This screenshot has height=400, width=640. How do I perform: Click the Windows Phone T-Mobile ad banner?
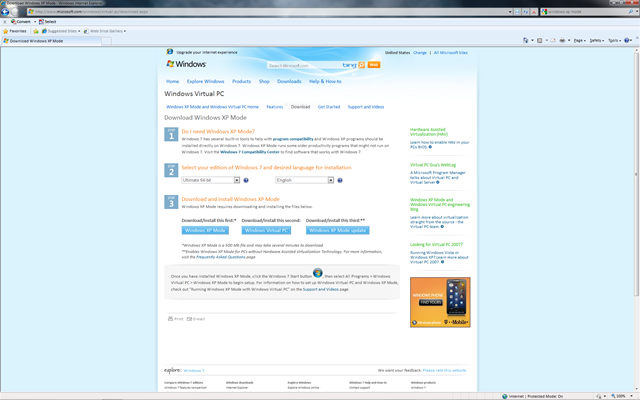(x=440, y=302)
